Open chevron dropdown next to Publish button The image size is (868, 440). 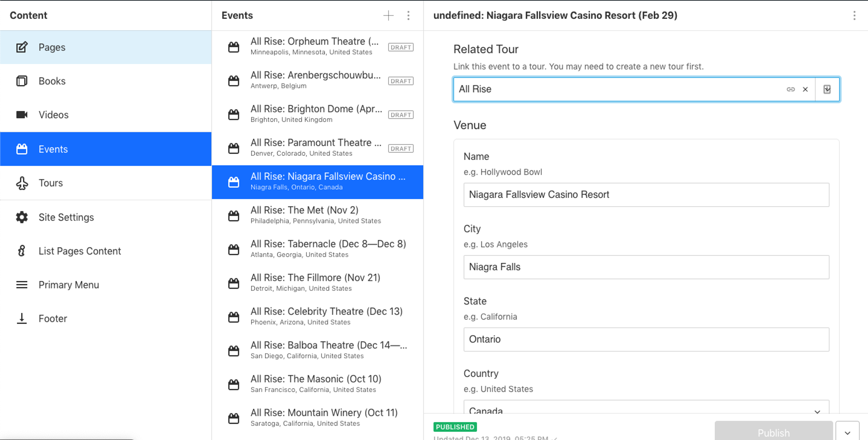pyautogui.click(x=847, y=432)
